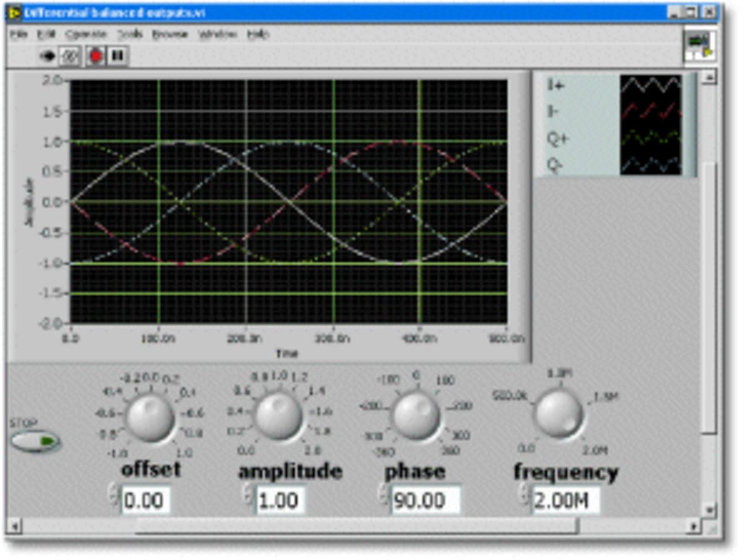
Task: Click the Q- plot label in the legend
Action: pos(554,164)
